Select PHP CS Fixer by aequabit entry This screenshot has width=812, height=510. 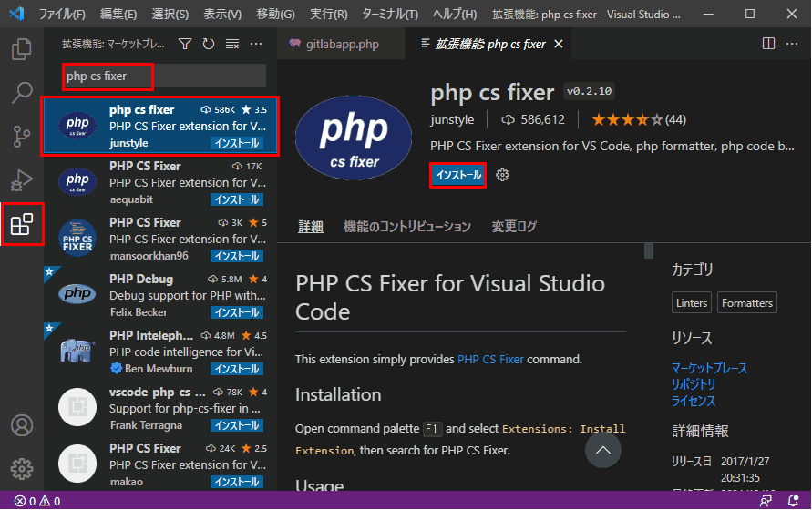(160, 183)
